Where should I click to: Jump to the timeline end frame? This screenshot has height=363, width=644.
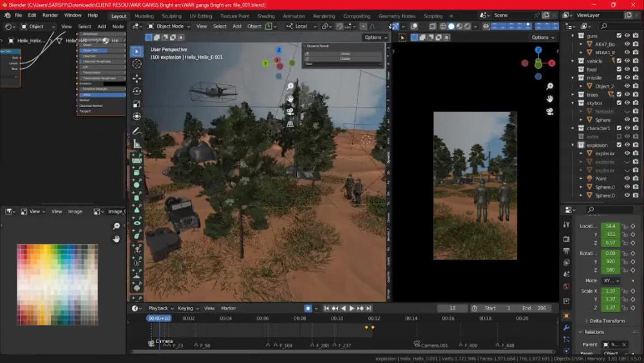[369, 308]
